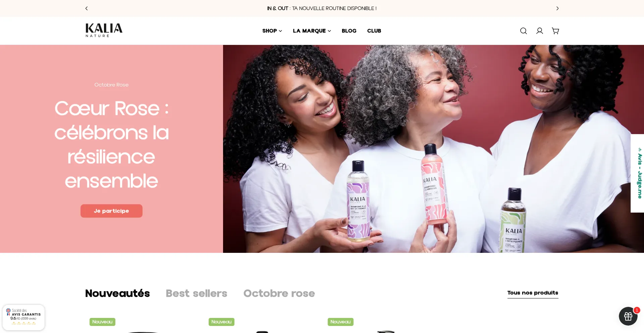Image resolution: width=644 pixels, height=333 pixels.
Task: Click the gift rewards icon with notification badge
Action: (x=628, y=316)
